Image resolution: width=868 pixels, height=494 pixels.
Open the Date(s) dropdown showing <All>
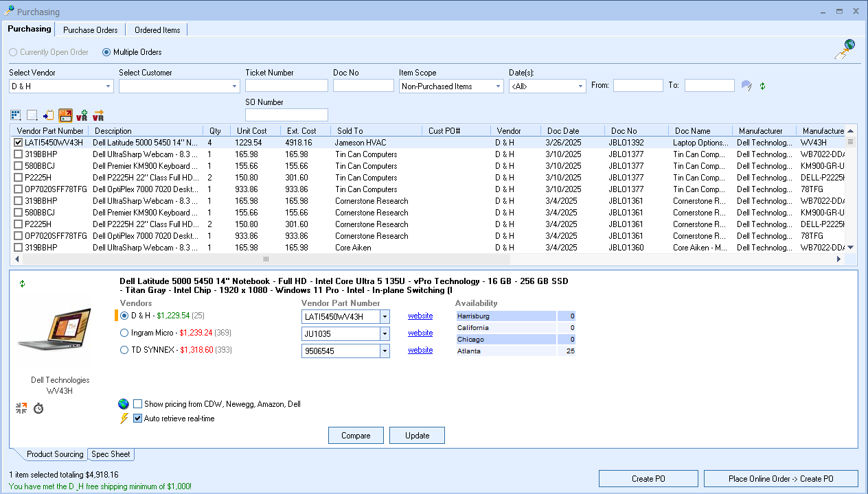[x=580, y=86]
